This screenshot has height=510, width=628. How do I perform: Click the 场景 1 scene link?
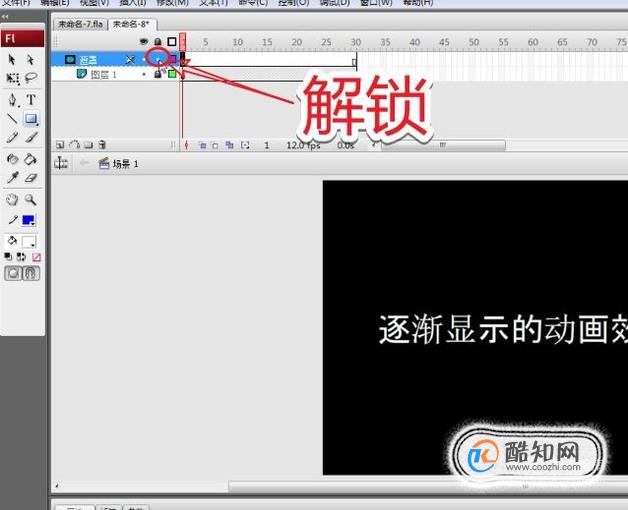click(125, 164)
